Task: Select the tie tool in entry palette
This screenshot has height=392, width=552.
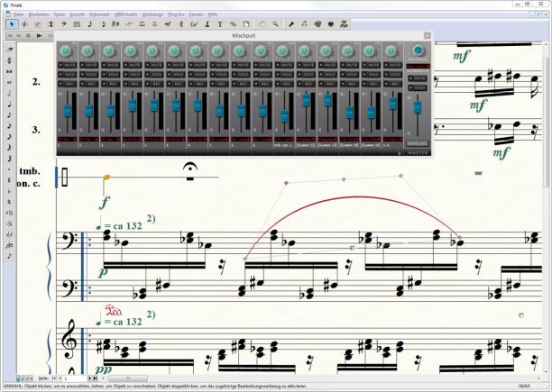Action: pos(10,234)
